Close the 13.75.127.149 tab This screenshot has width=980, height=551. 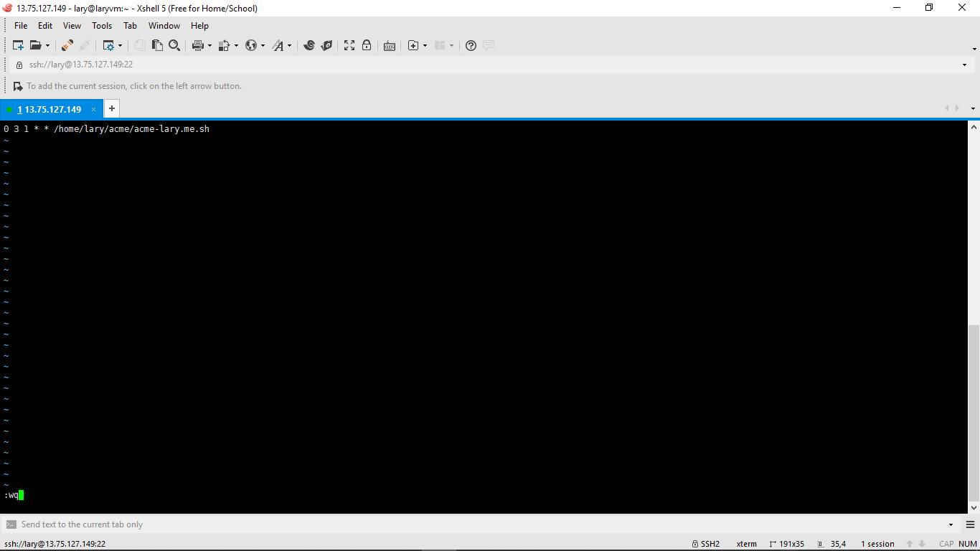pos(93,109)
